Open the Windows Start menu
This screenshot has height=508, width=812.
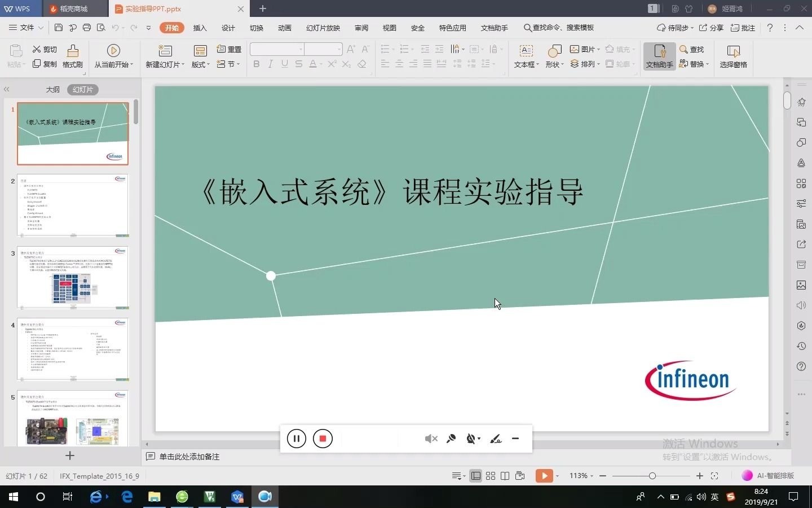(x=13, y=497)
